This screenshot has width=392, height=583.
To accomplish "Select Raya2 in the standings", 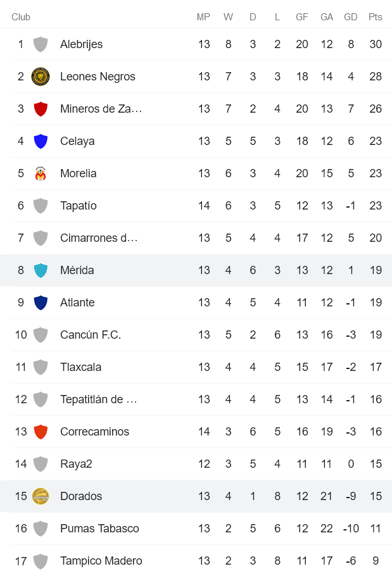I will tap(76, 464).
